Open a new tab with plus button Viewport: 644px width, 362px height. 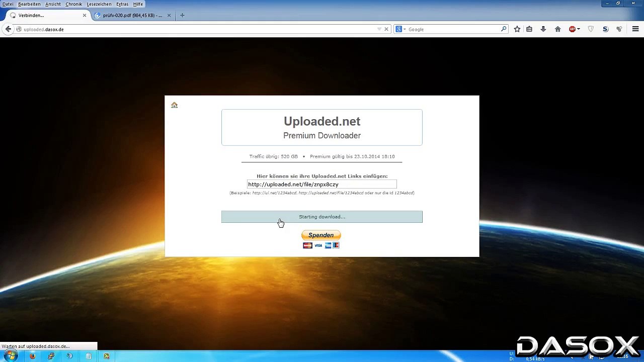point(182,15)
